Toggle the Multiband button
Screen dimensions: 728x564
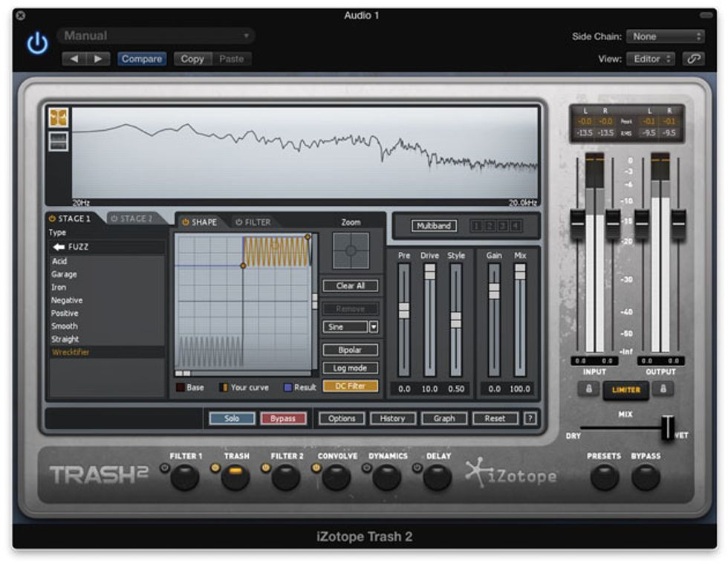(x=434, y=226)
